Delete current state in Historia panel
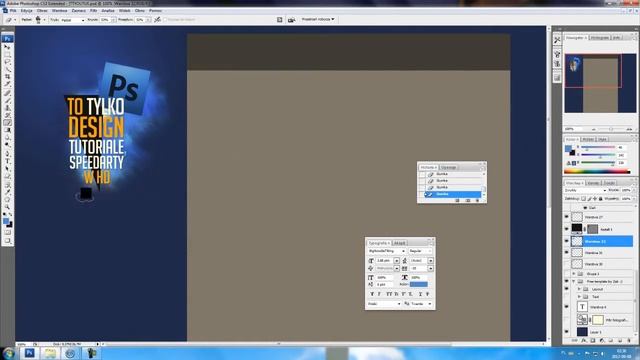Viewport: 640px width, 360px height. 478,200
